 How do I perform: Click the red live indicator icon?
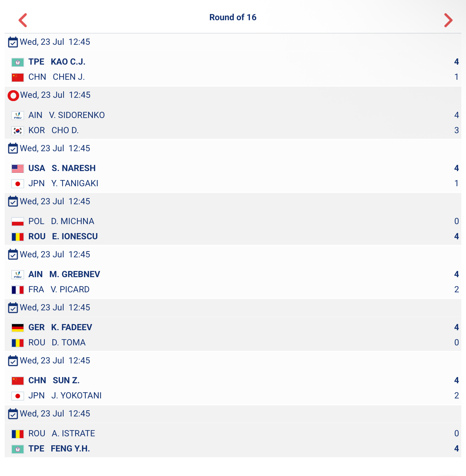(13, 96)
